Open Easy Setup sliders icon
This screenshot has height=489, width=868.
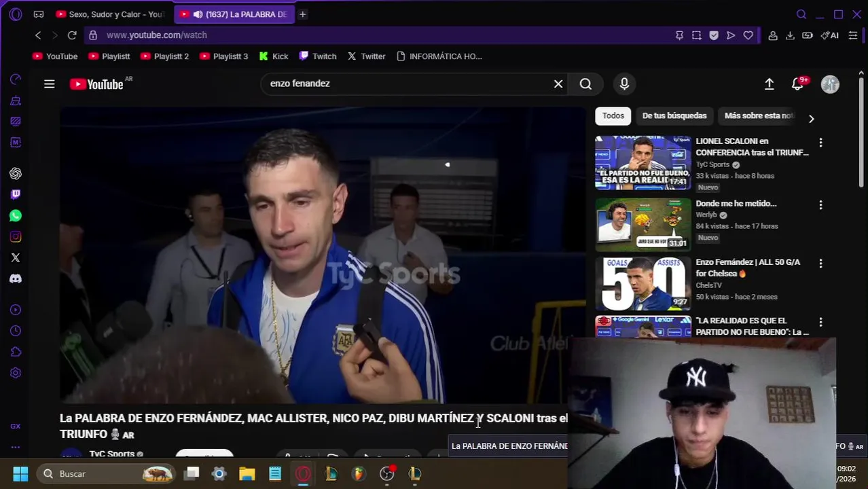(x=853, y=35)
